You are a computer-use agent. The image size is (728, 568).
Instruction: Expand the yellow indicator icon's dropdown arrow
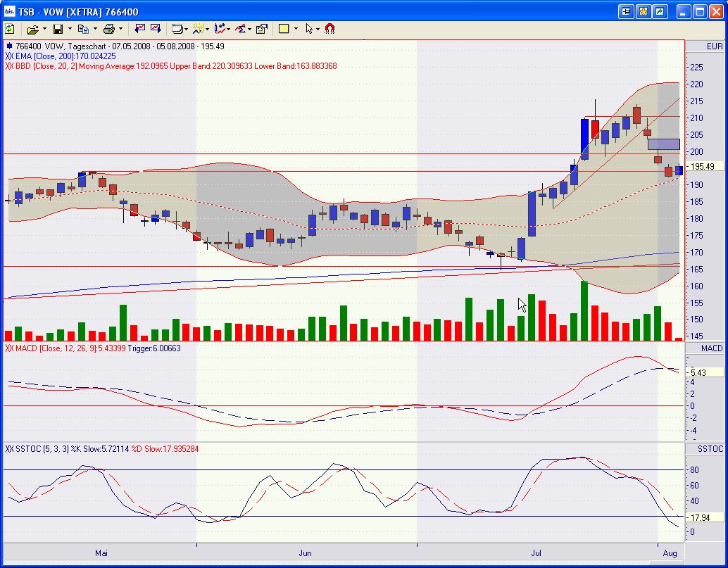pyautogui.click(x=207, y=30)
